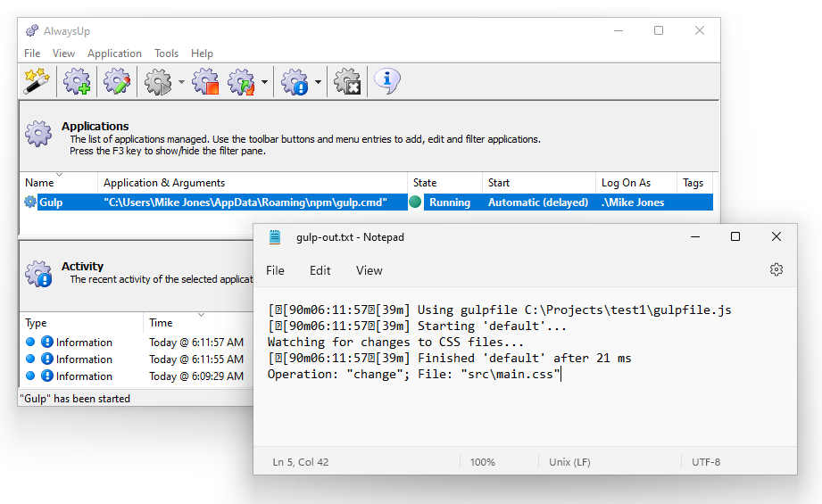The width and height of the screenshot is (822, 504).
Task: Click the Today @ 6:11:57 AM time cell
Action: coord(196,343)
